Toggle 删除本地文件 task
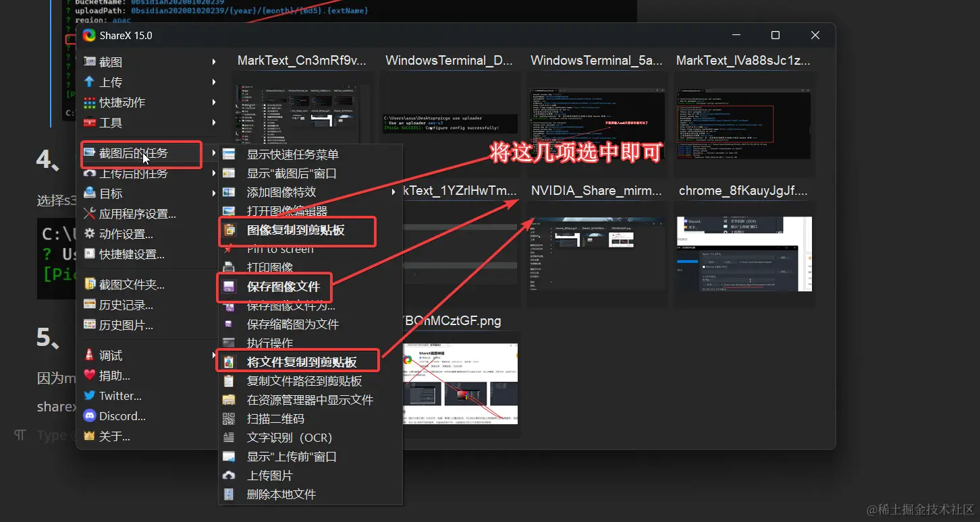Screen dimensions: 980x522 tap(310, 494)
